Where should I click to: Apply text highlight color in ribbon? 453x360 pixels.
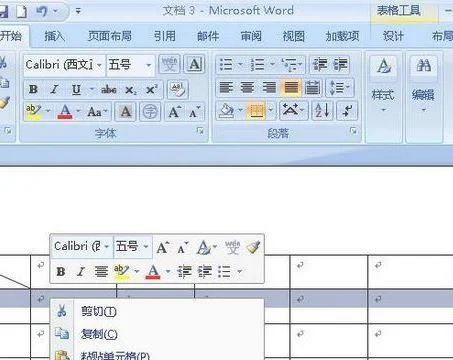[34, 111]
